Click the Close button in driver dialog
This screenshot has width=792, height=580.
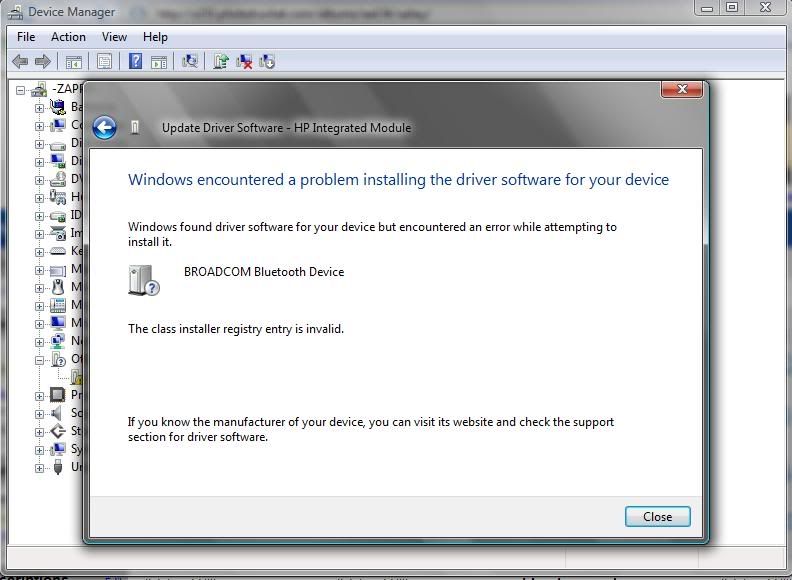tap(658, 517)
